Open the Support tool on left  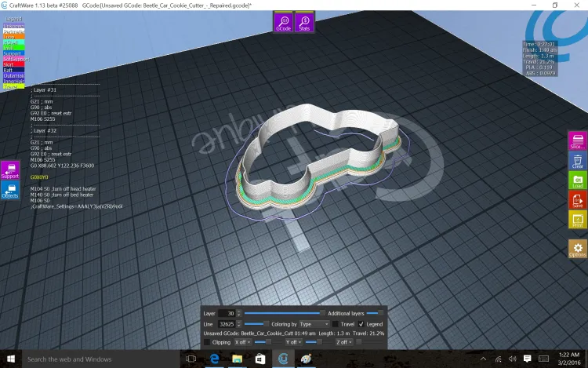(9, 170)
